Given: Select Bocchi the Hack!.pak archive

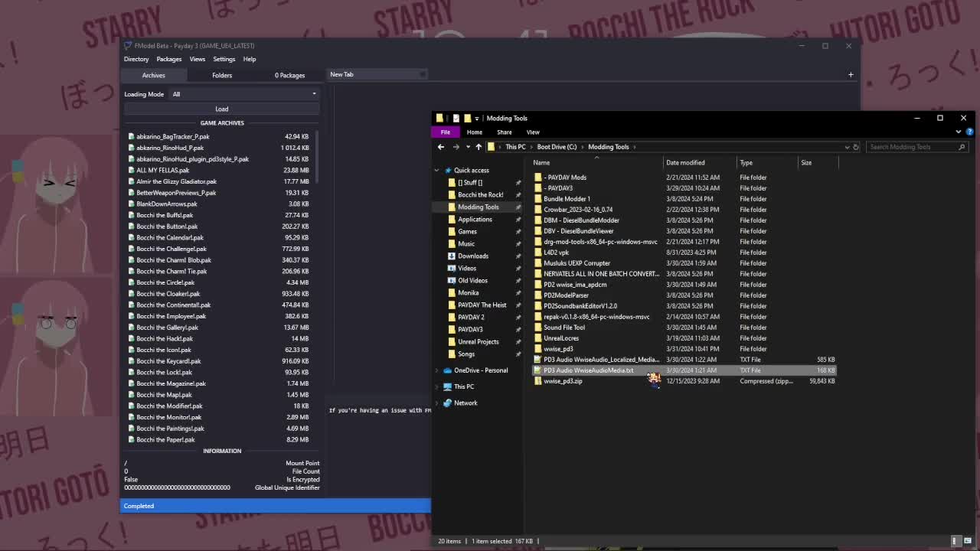Looking at the screenshot, I should [x=165, y=338].
